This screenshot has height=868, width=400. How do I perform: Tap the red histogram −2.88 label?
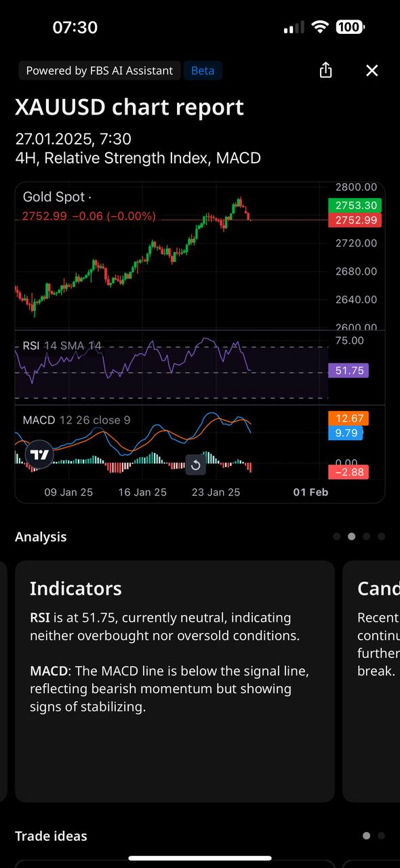pyautogui.click(x=348, y=472)
